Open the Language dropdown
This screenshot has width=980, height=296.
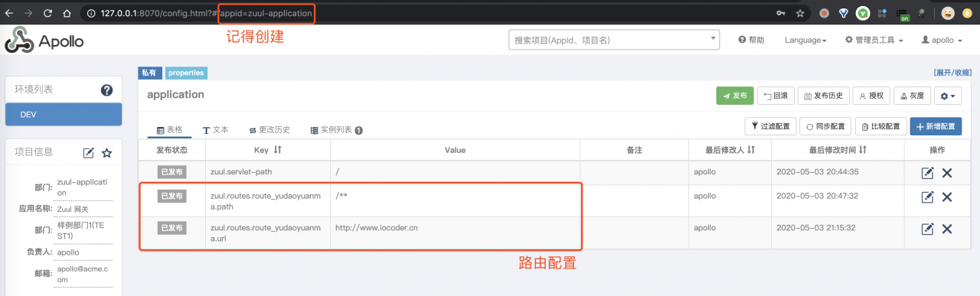[805, 40]
